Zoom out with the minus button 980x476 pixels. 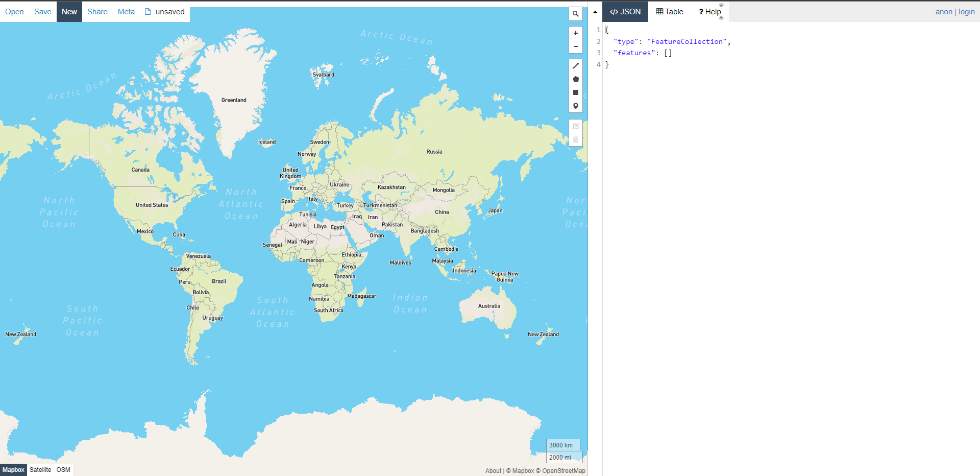pyautogui.click(x=576, y=46)
